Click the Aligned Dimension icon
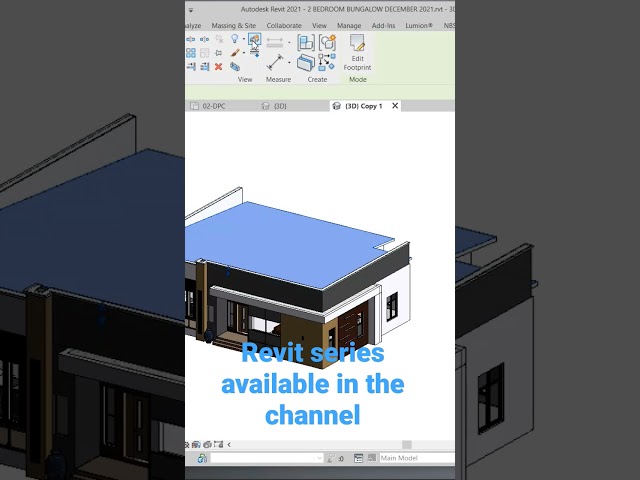The height and width of the screenshot is (480, 640). click(x=275, y=42)
